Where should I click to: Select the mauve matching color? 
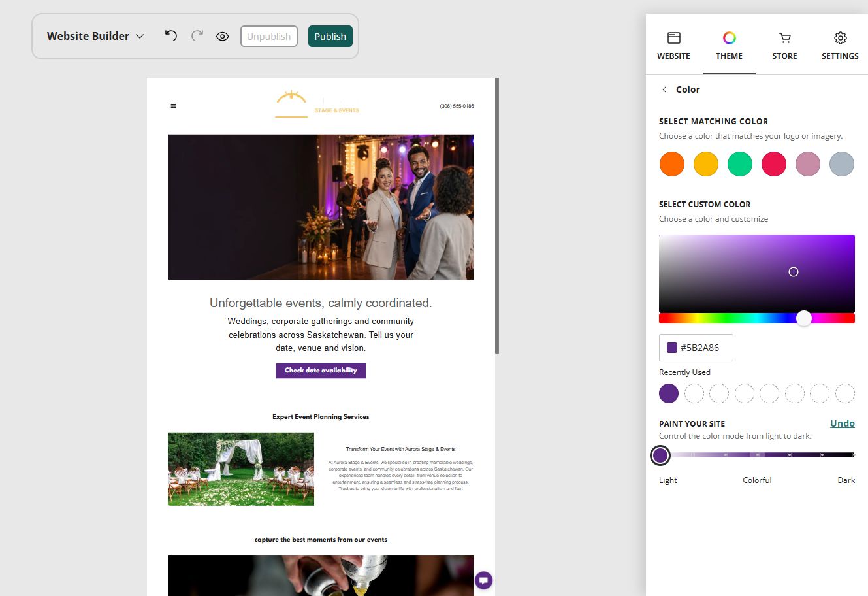pyautogui.click(x=808, y=164)
